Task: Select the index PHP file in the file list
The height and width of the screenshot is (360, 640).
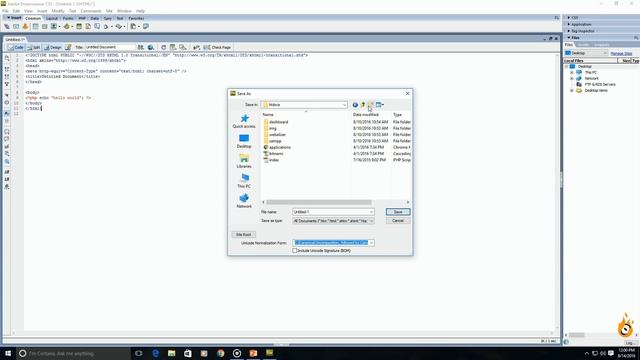Action: [x=273, y=160]
